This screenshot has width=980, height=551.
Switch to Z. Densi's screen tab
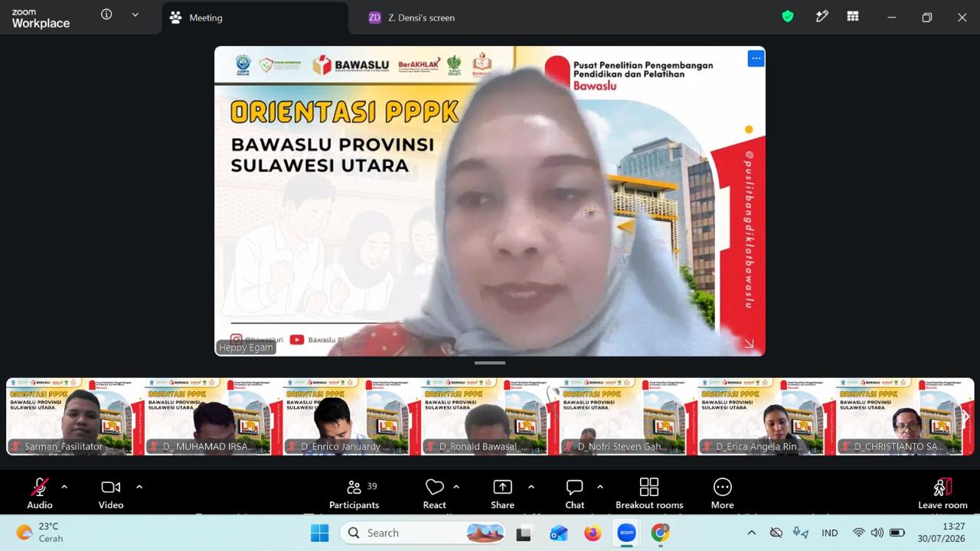point(412,18)
